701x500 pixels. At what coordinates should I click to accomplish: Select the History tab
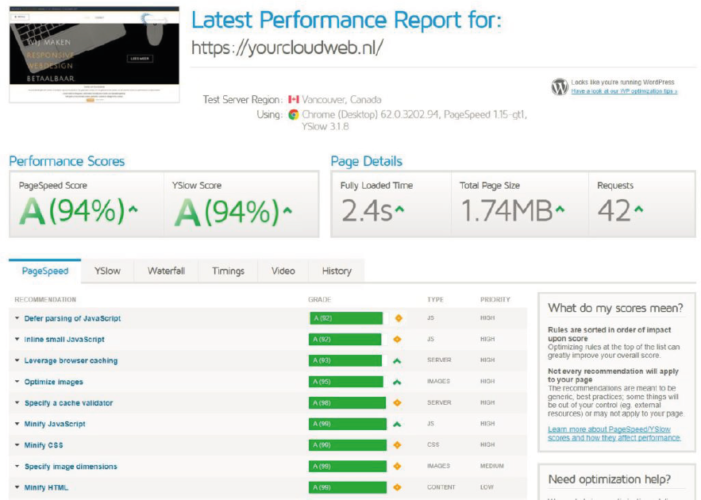pyautogui.click(x=336, y=271)
